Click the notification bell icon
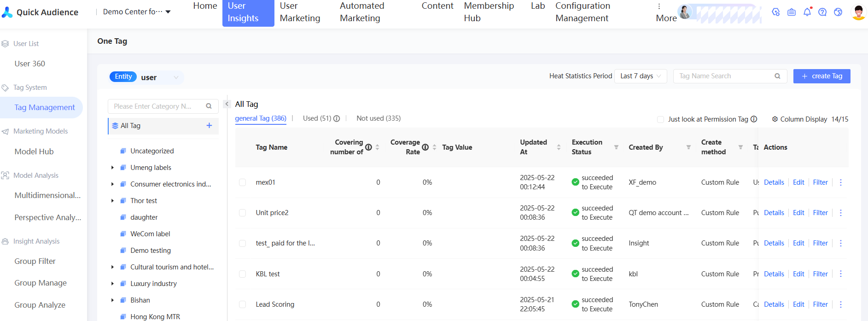 coord(807,12)
